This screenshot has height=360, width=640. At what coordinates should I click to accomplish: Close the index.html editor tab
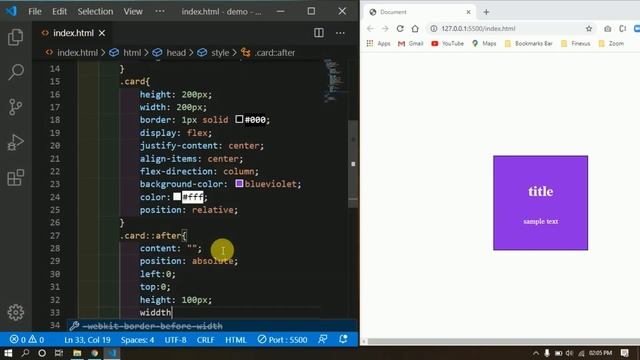click(x=102, y=33)
